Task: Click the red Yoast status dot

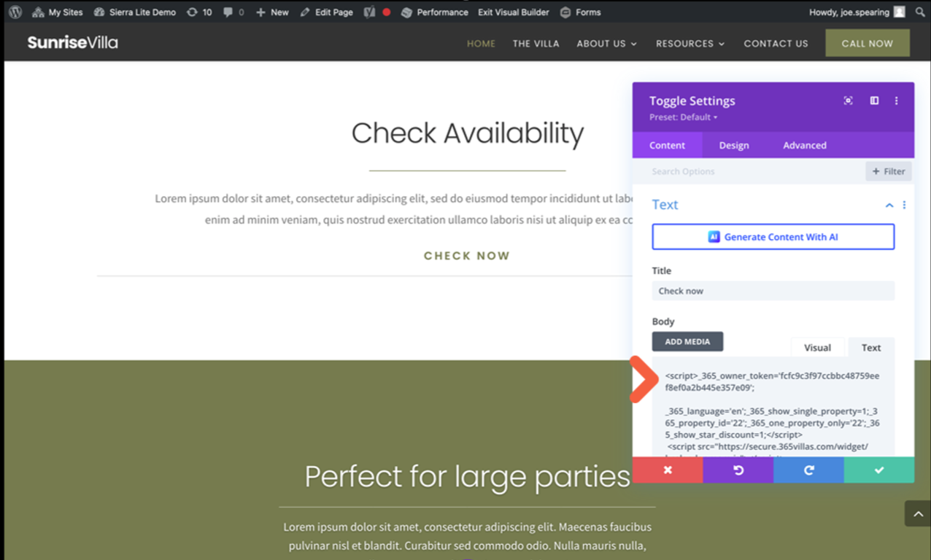Action: 387,12
